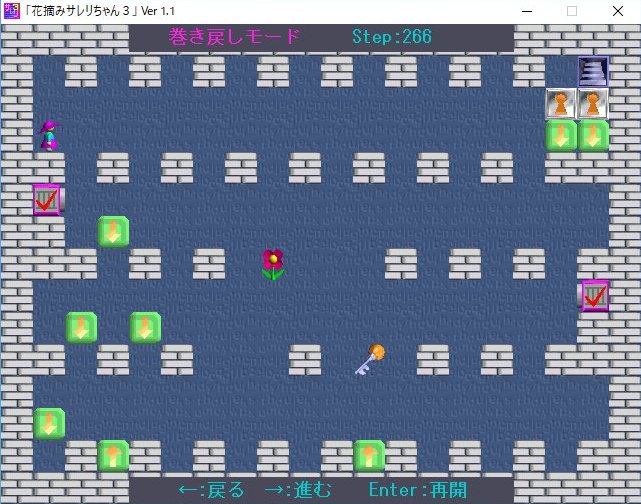Viewport: 641px width, 504px height.
Task: Click the orange-handled key item
Action: (369, 359)
